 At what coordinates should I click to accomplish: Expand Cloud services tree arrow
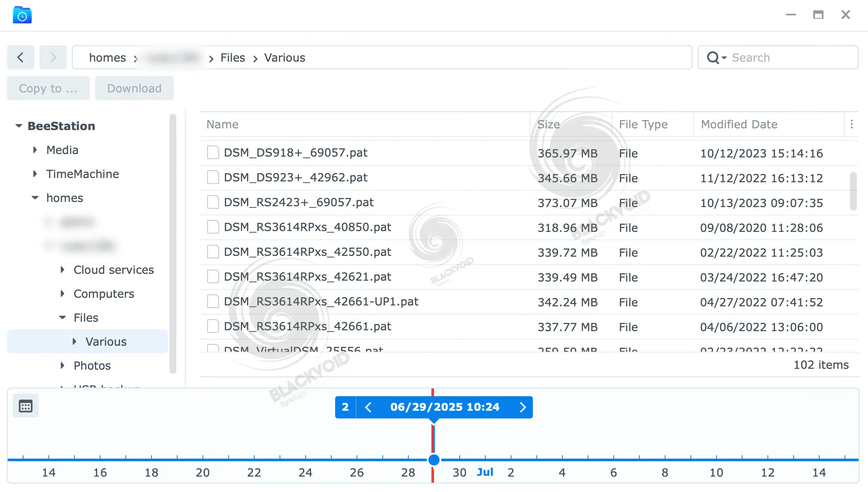tap(62, 270)
